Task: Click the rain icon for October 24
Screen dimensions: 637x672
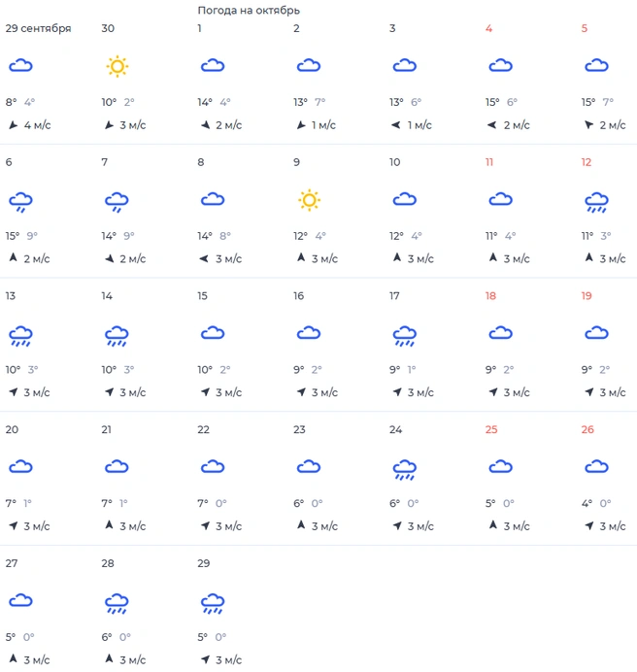Action: 405,469
